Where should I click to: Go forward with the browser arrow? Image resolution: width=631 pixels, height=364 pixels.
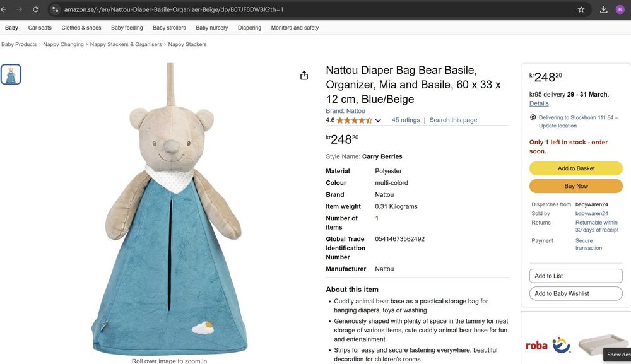click(x=19, y=9)
